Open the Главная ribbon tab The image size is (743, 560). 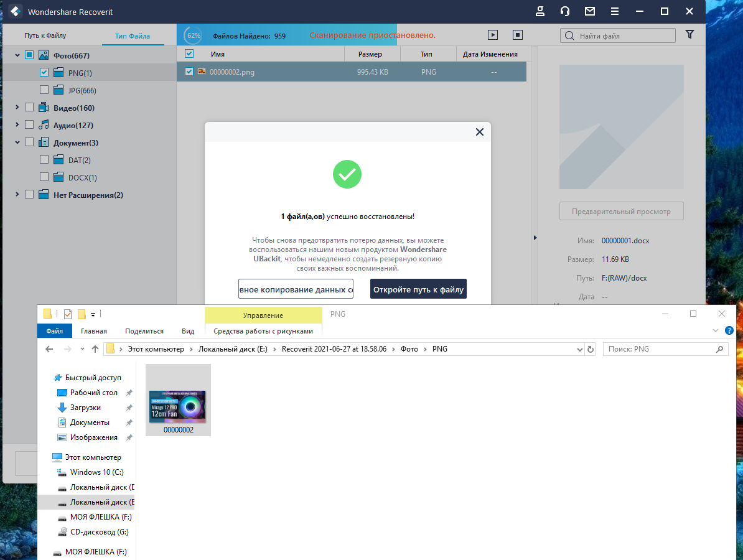[x=94, y=331]
